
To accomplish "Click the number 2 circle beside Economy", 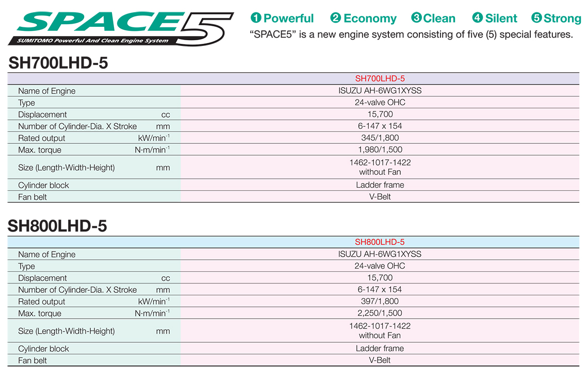I will pyautogui.click(x=336, y=19).
